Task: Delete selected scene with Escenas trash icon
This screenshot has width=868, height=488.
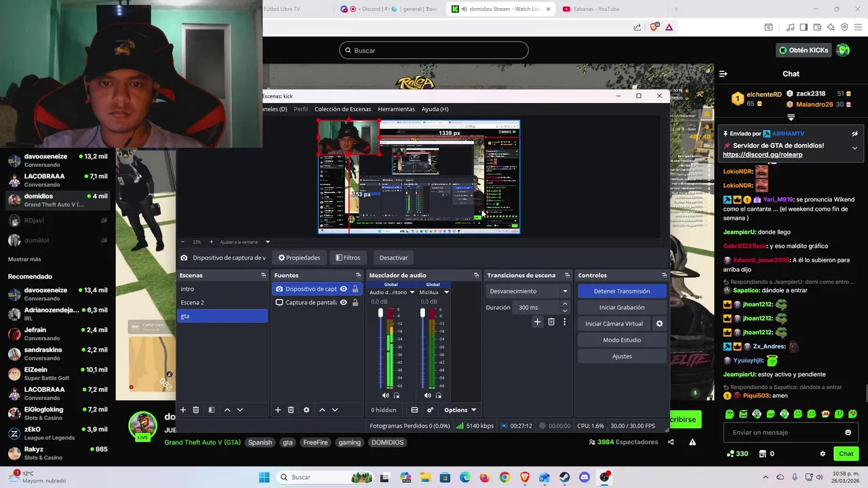Action: coord(196,410)
